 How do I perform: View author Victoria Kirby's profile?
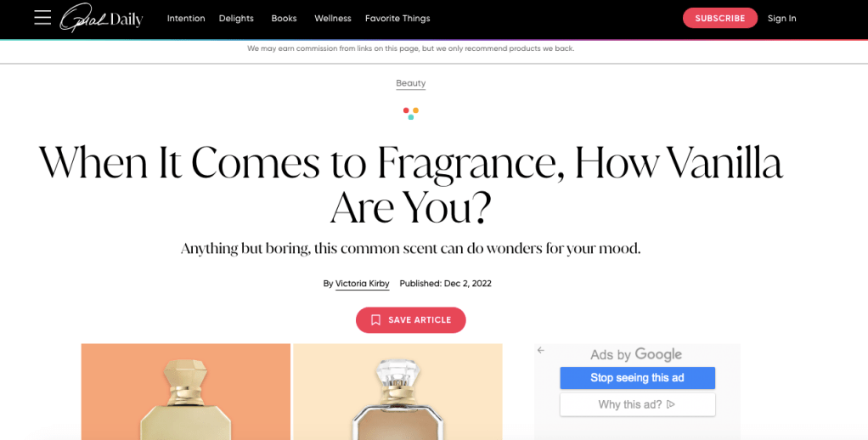[362, 284]
